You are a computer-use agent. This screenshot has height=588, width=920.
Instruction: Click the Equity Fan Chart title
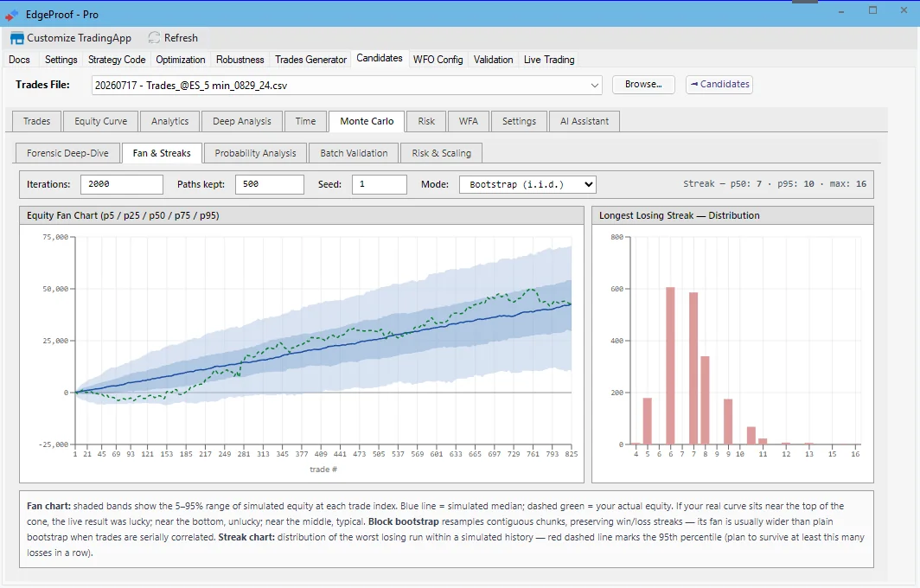(123, 215)
